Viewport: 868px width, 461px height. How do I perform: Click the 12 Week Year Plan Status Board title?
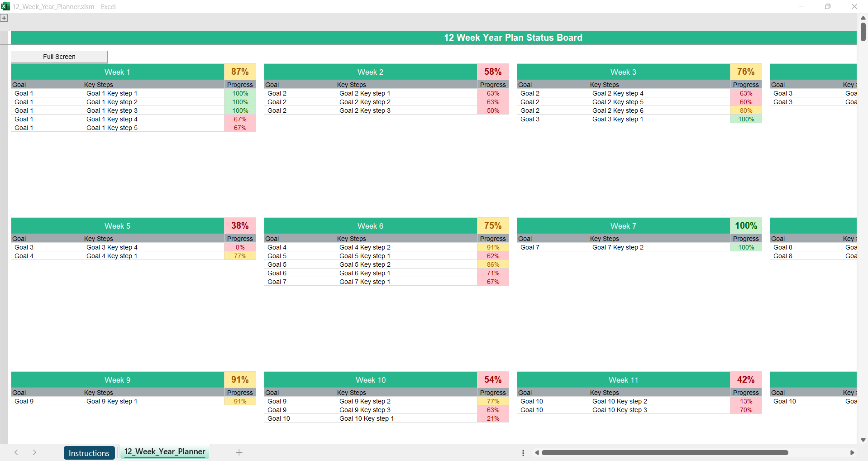coord(513,38)
